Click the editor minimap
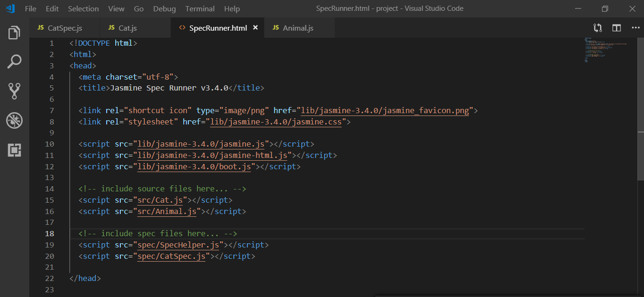 [x=604, y=49]
